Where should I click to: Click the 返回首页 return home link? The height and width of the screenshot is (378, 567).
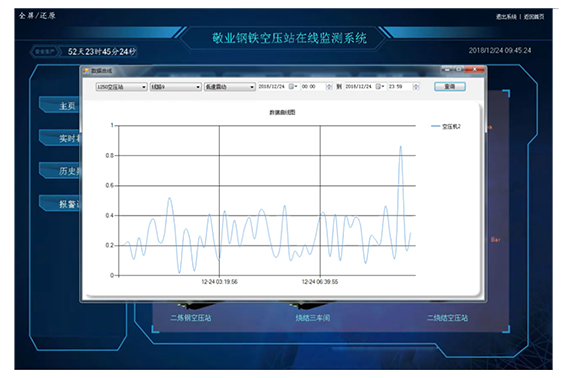[x=534, y=17]
